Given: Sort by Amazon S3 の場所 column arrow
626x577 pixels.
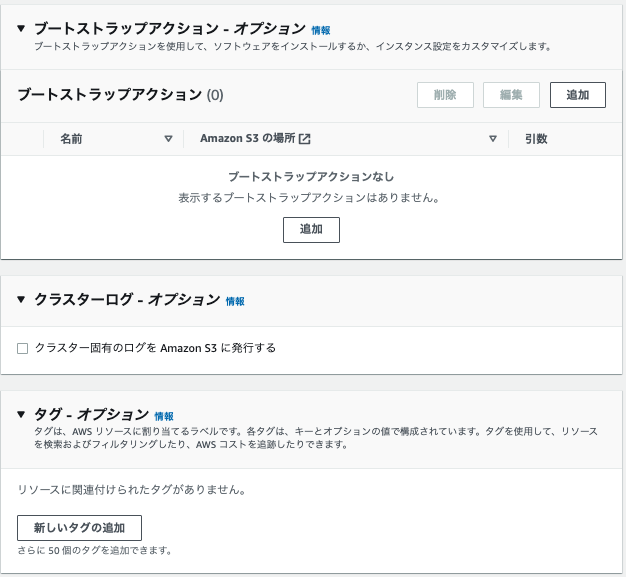Looking at the screenshot, I should tap(493, 139).
